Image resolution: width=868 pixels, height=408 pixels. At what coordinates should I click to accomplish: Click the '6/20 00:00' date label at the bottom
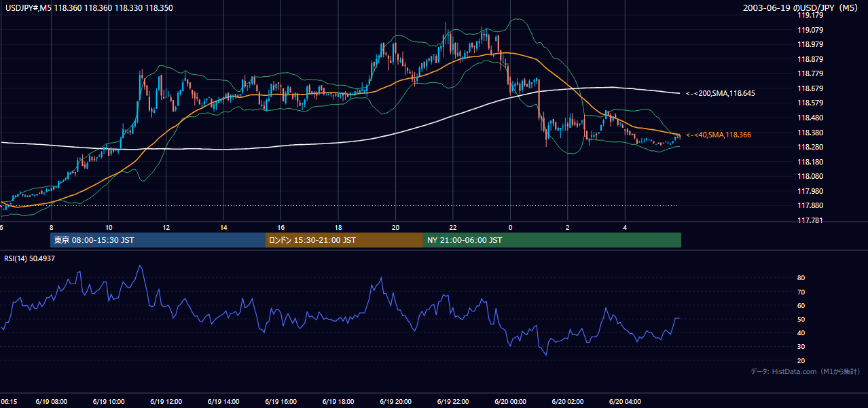tap(510, 402)
